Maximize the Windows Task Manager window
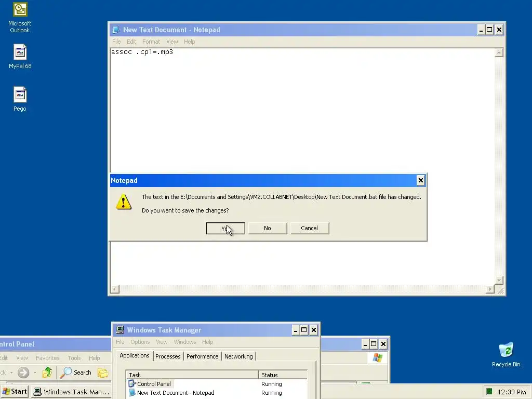Image resolution: width=532 pixels, height=399 pixels. click(304, 330)
